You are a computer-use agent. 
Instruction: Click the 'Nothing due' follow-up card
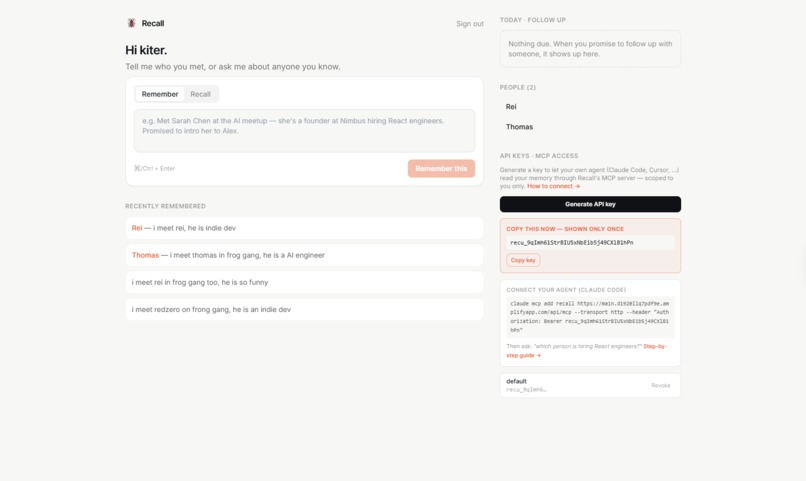590,49
